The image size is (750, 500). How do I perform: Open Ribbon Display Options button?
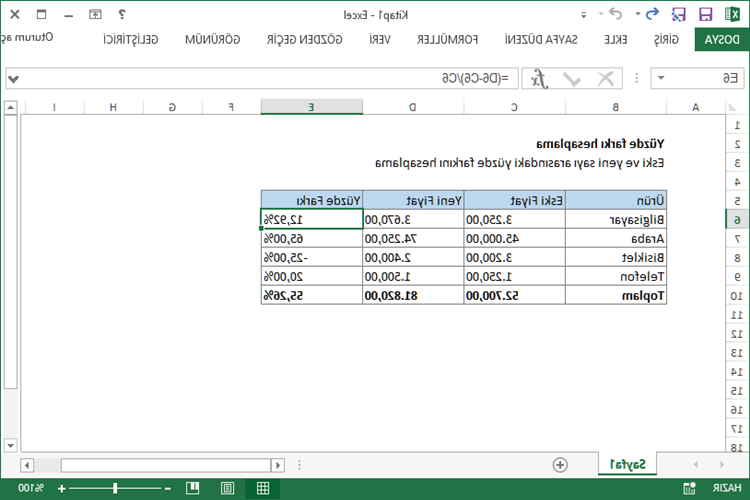click(95, 14)
